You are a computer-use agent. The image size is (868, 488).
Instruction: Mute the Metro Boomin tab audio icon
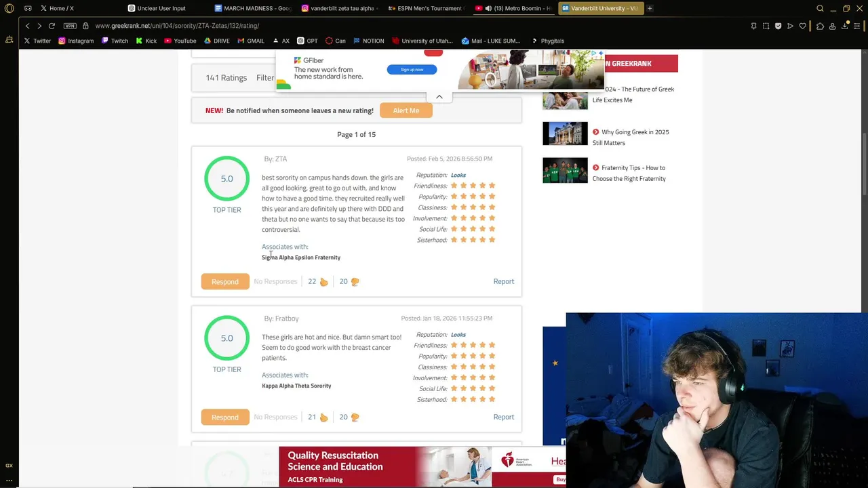(x=488, y=8)
